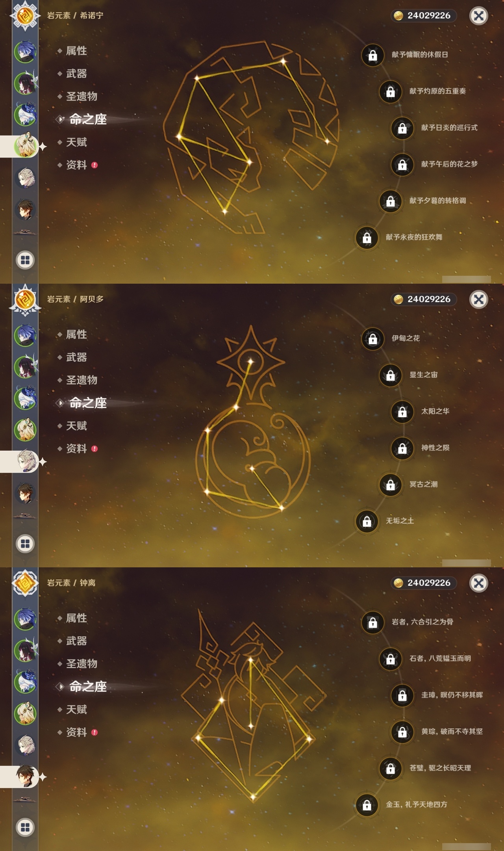Open the character grid menu in Xilonen panel
This screenshot has width=504, height=851.
(x=25, y=260)
